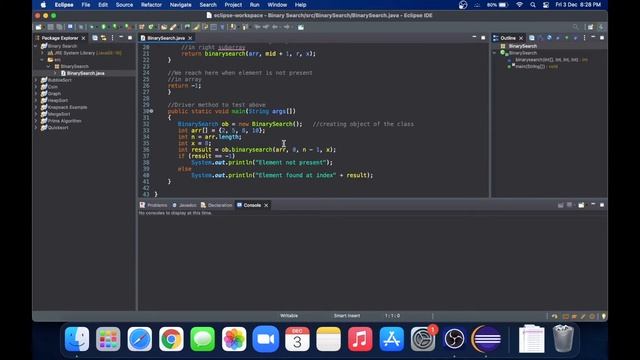This screenshot has height=360, width=640.
Task: Click the New Java Package toolbar icon
Action: pyautogui.click(x=142, y=27)
